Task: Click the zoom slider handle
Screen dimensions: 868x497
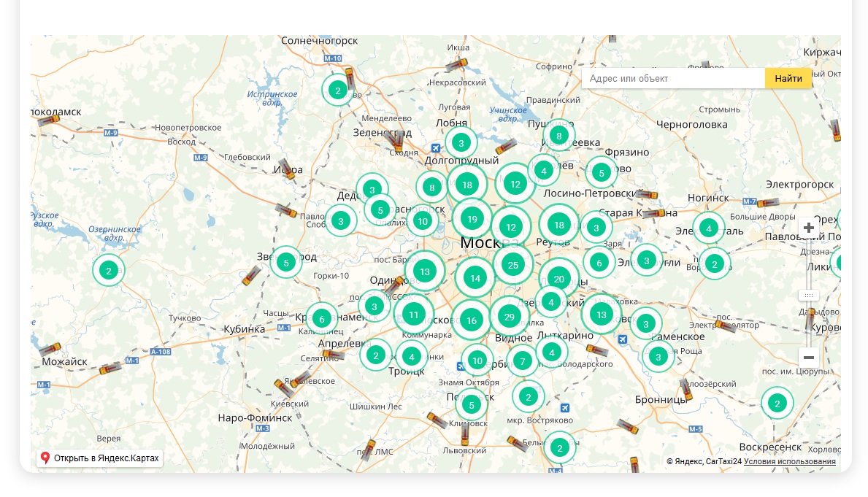Action: [x=808, y=295]
